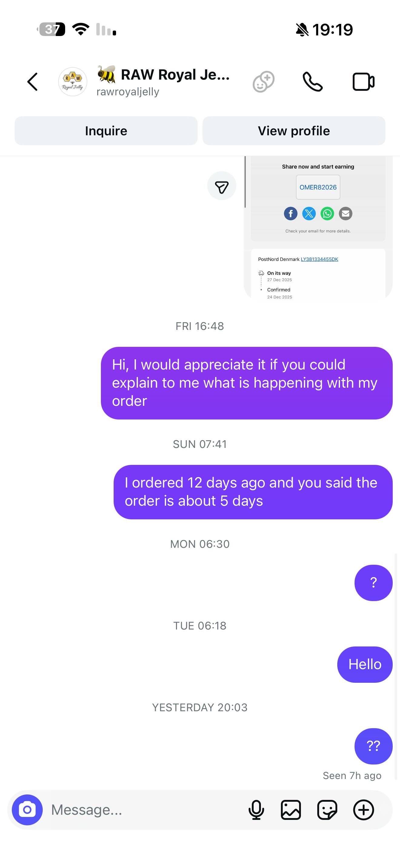Start an audio call with rawroyaljelly
Image resolution: width=400 pixels, height=868 pixels.
(313, 82)
